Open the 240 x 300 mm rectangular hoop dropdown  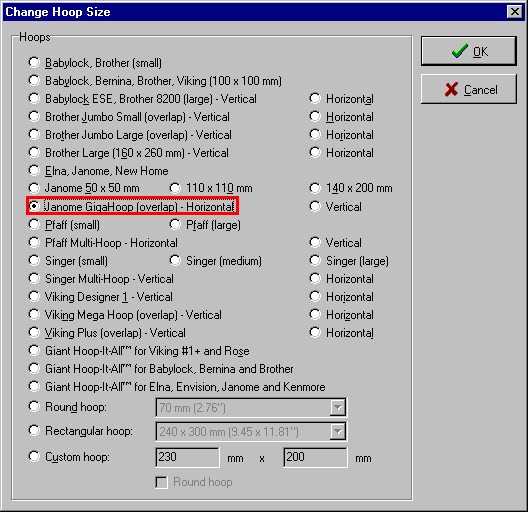(x=338, y=431)
